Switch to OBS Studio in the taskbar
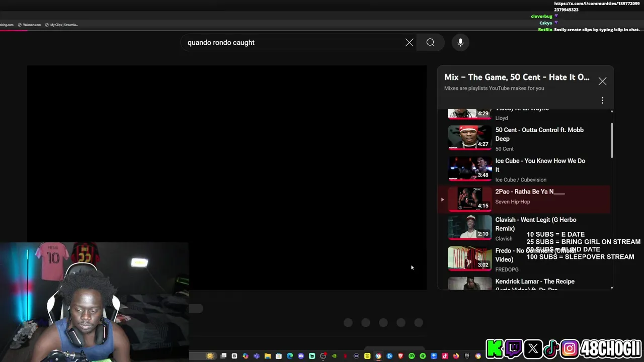644x362 pixels. 323,356
